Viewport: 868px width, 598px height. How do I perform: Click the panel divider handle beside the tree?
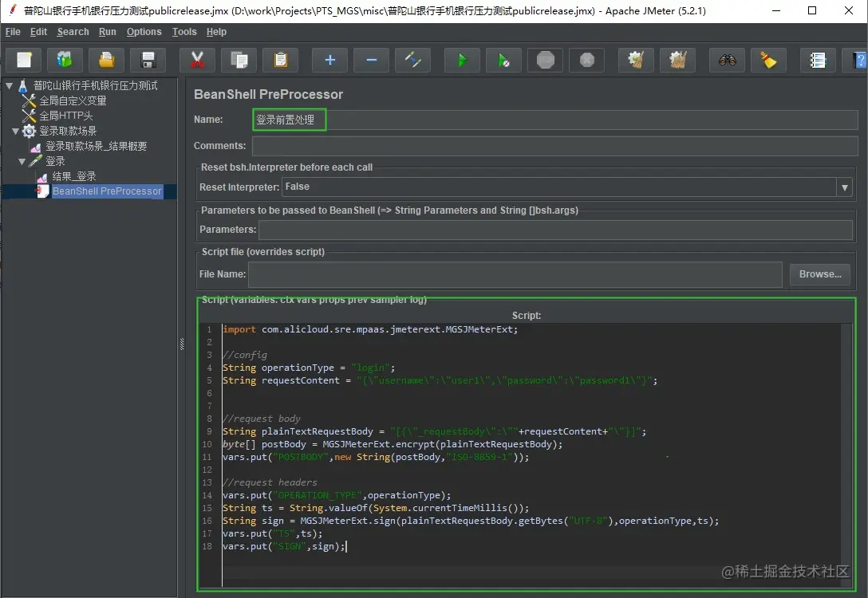(182, 343)
